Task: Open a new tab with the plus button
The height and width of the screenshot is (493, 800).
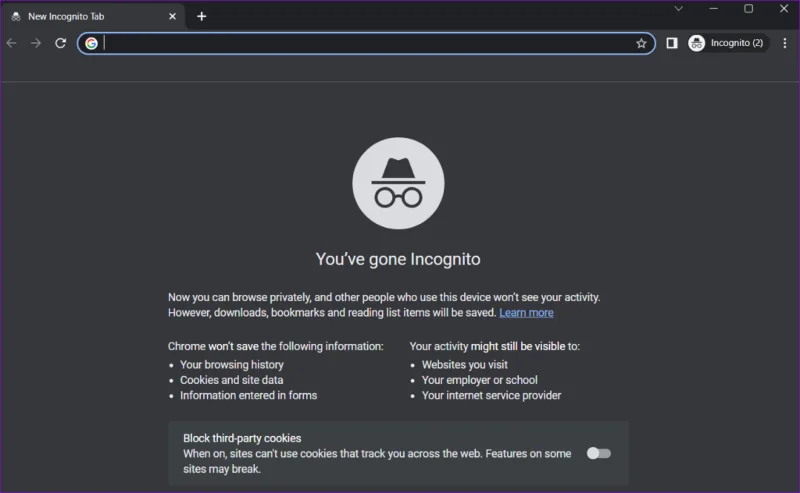Action: click(202, 16)
